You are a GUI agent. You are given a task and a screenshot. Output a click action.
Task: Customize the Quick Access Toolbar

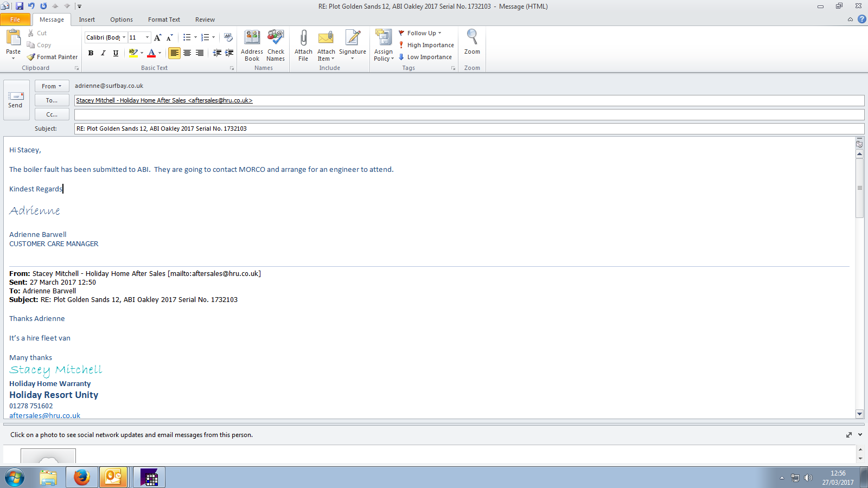tap(79, 7)
